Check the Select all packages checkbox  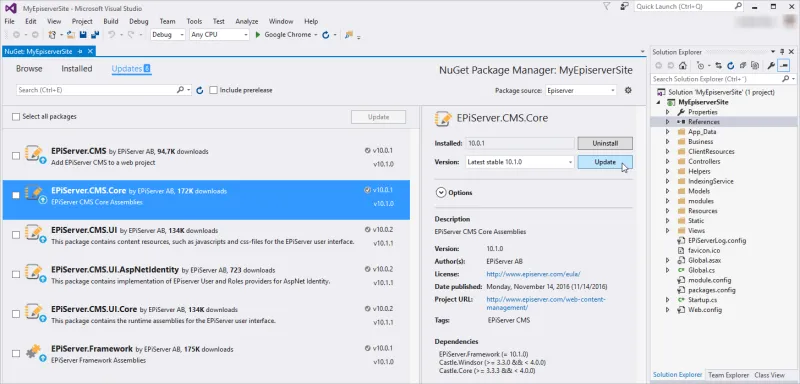[16, 116]
